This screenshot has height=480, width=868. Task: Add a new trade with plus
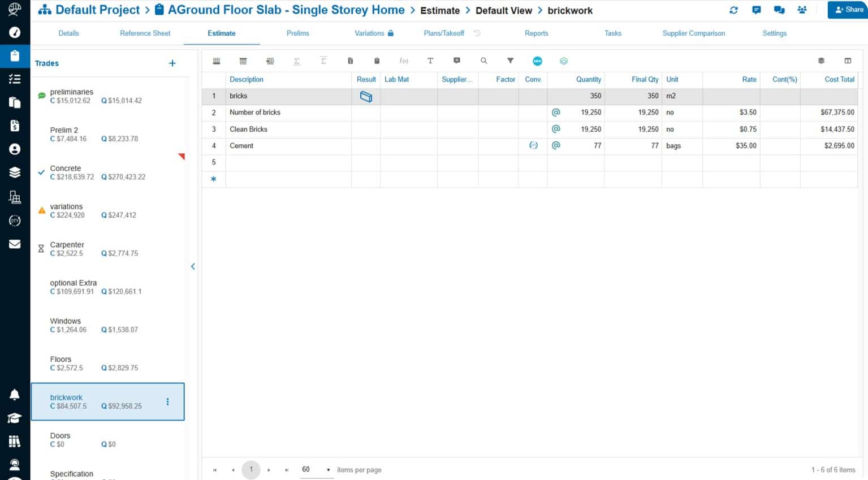tap(172, 63)
